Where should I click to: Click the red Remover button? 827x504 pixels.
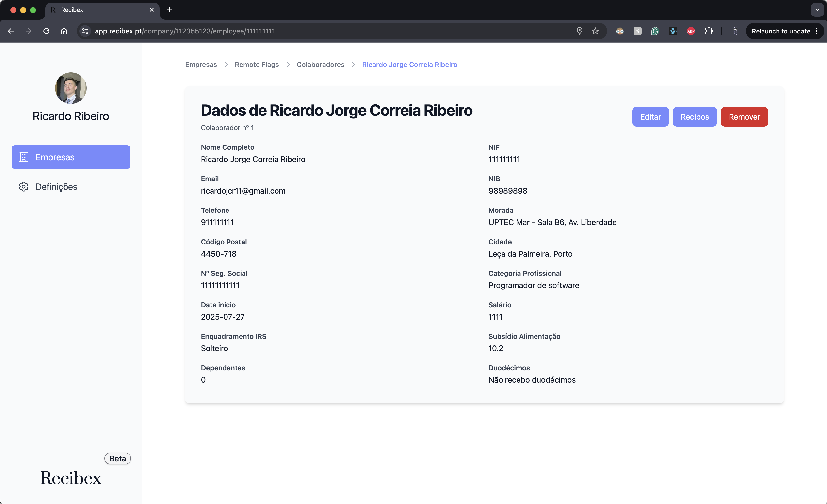pos(745,117)
